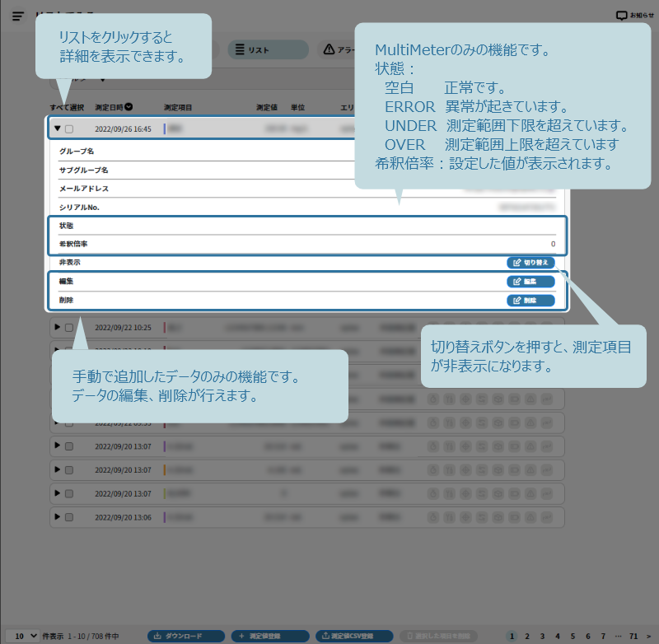Click the すべて選択 select-all header
The image size is (659, 644).
pos(67,108)
